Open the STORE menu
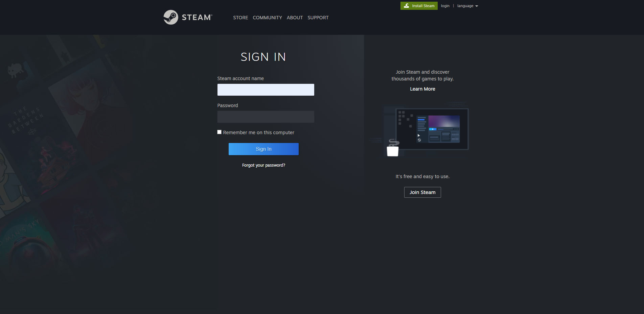This screenshot has width=644, height=314. (x=240, y=18)
